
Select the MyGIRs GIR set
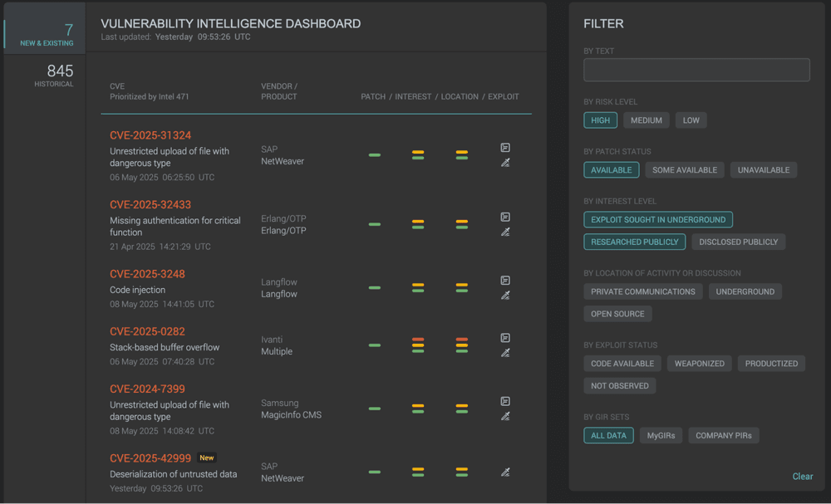[661, 436]
